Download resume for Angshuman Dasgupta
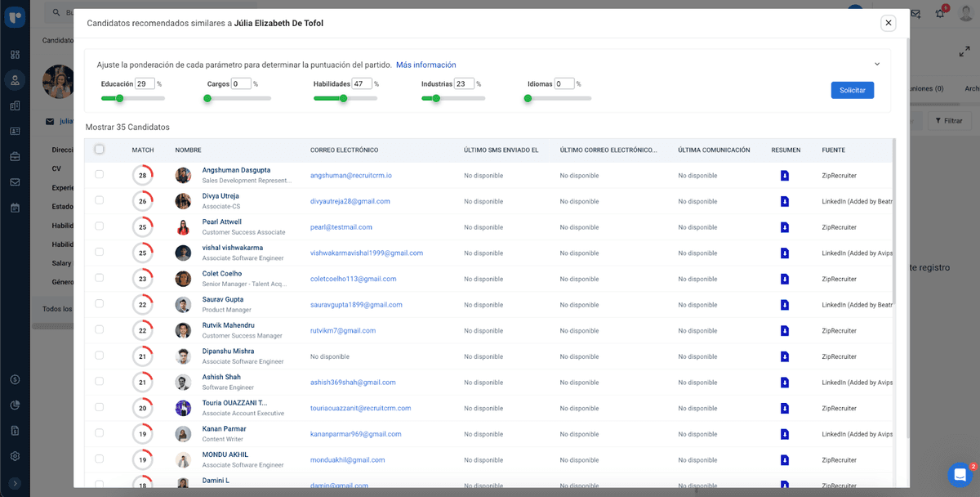The image size is (980, 497). [x=784, y=175]
